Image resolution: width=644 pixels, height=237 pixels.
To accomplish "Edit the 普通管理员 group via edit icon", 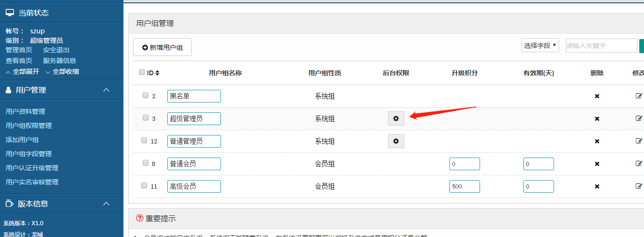I will (x=638, y=141).
